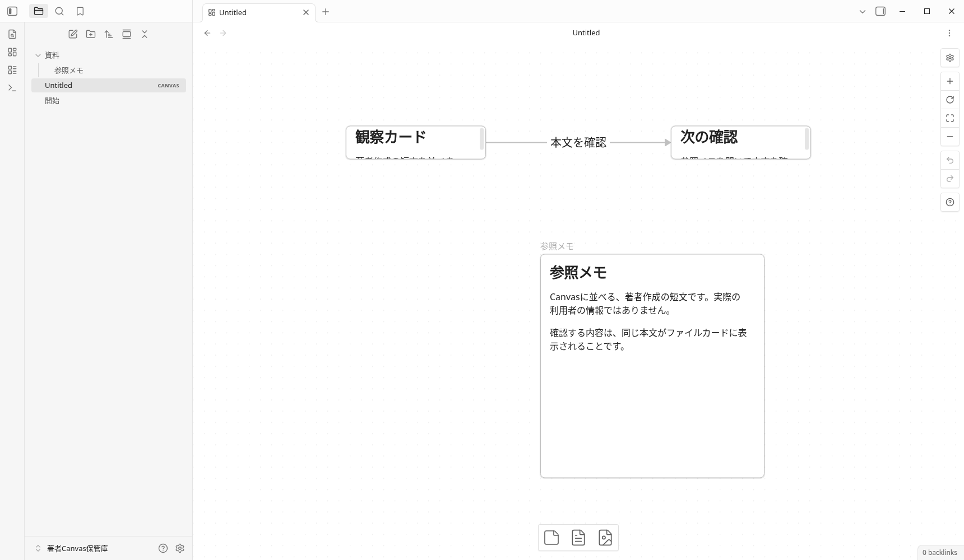Open the bookmarks panel
This screenshot has width=964, height=560.
80,11
